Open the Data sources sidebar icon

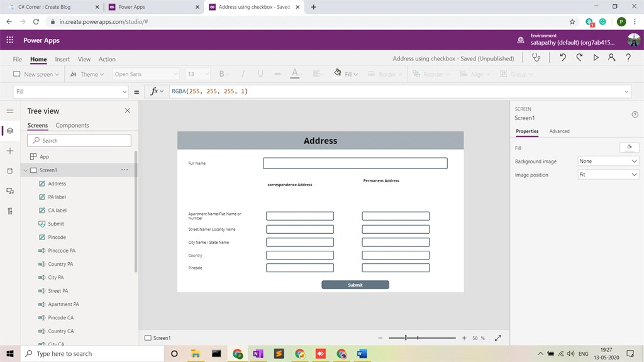point(10,171)
